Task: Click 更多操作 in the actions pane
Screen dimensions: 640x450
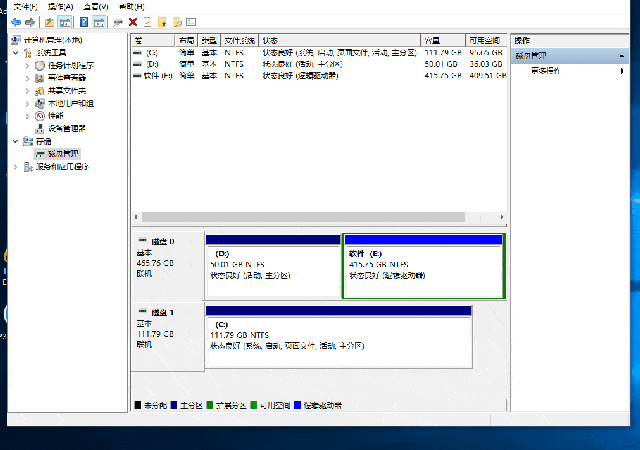Action: 545,71
